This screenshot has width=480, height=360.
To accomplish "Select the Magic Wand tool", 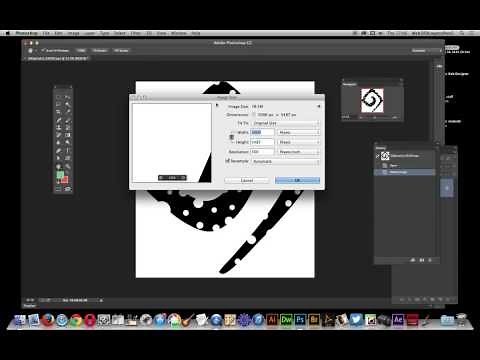I will click(x=67, y=104).
